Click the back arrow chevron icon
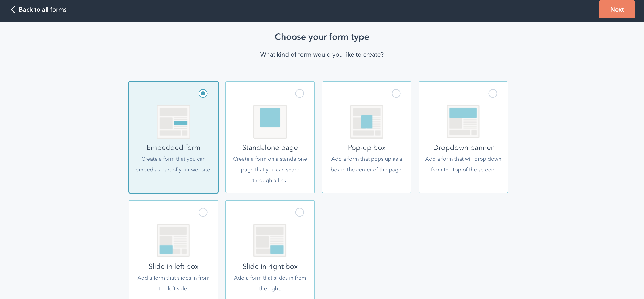This screenshot has width=644, height=299. (13, 9)
